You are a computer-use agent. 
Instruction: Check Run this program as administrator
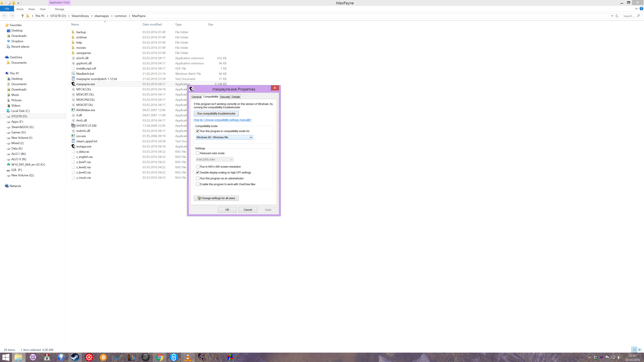pos(198,178)
